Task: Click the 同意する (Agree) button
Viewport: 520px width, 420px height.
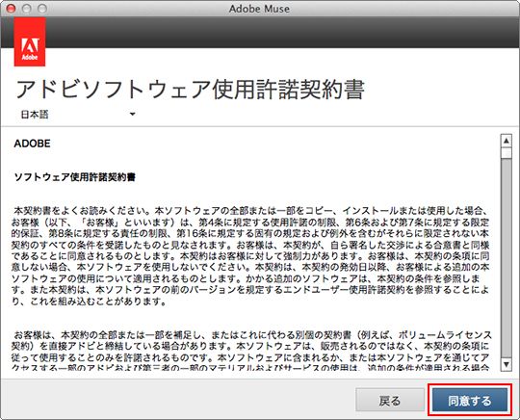Action: click(470, 400)
